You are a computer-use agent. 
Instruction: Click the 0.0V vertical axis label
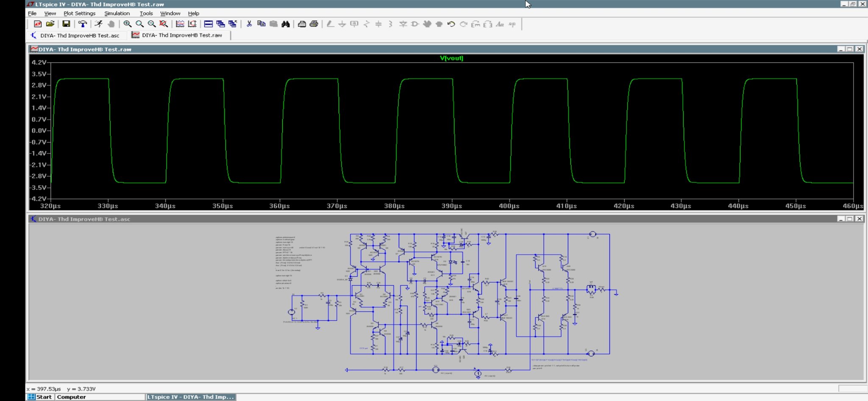39,131
